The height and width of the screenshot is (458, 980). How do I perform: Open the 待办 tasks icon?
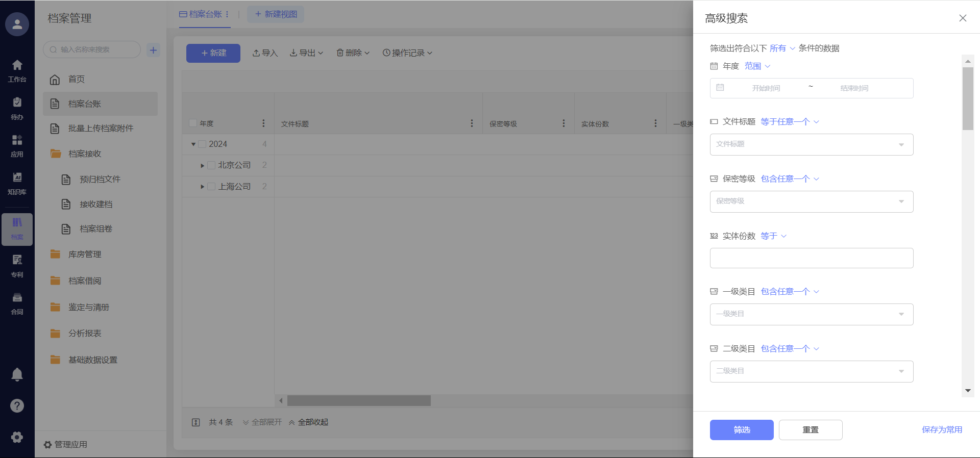pyautogui.click(x=17, y=108)
